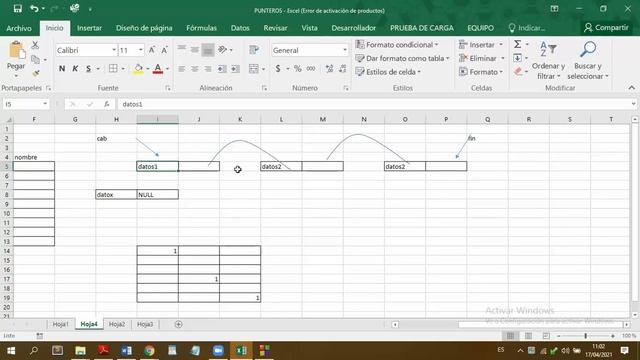This screenshot has width=640, height=360.
Task: Align cell content to the middle
Action: coord(195,49)
